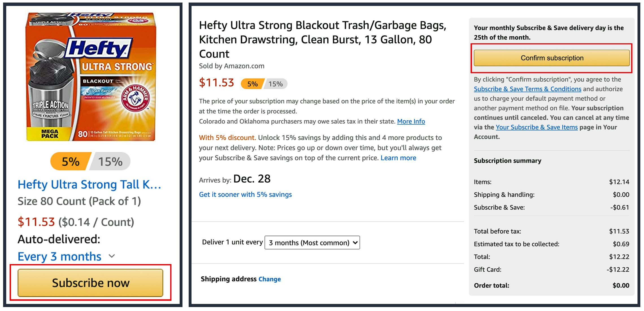
Task: Select the 15% discount badge beside the price
Action: coord(275,84)
